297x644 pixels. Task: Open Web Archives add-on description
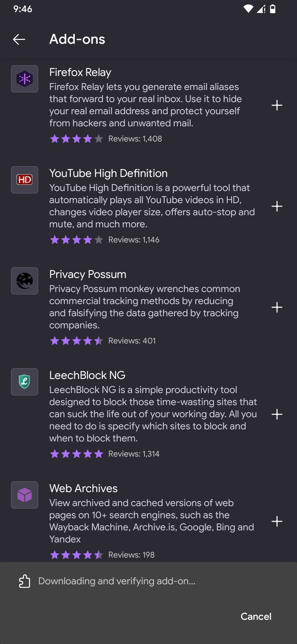click(151, 521)
